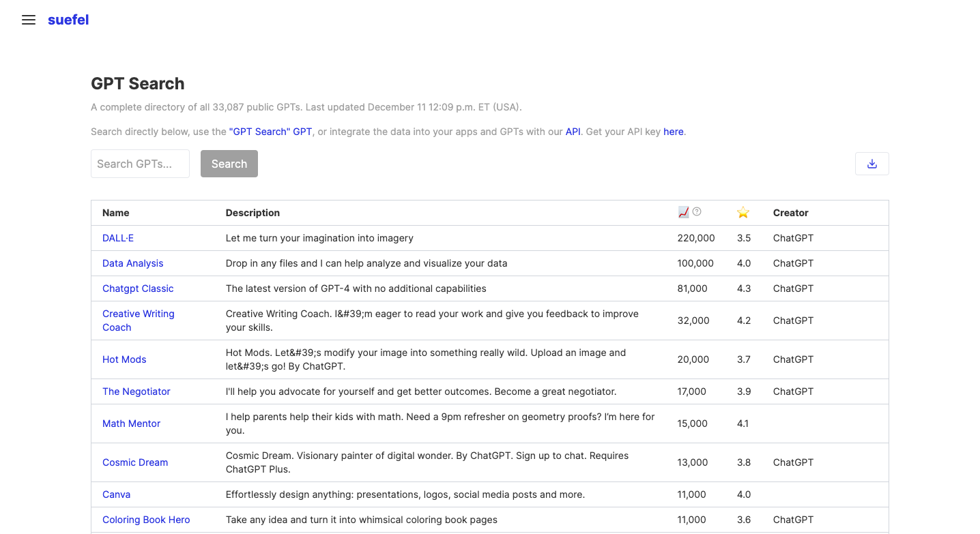Click ChatGPT creator in DALL·E row

coord(793,238)
